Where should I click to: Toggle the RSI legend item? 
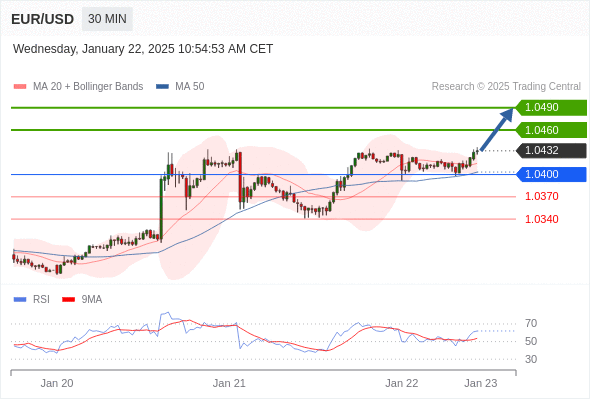pos(32,300)
